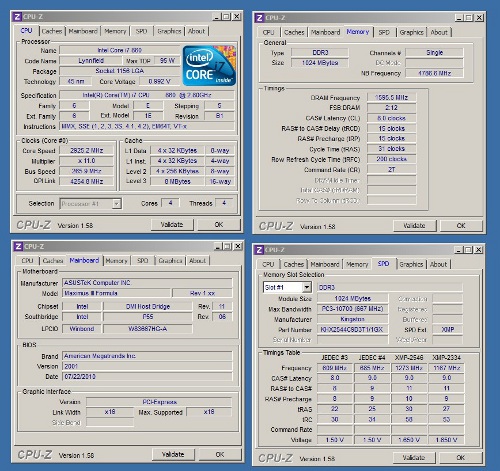Click the Core Speed value 2825.2 MHz
Image resolution: width=500 pixels, height=471 pixels.
tap(86, 151)
